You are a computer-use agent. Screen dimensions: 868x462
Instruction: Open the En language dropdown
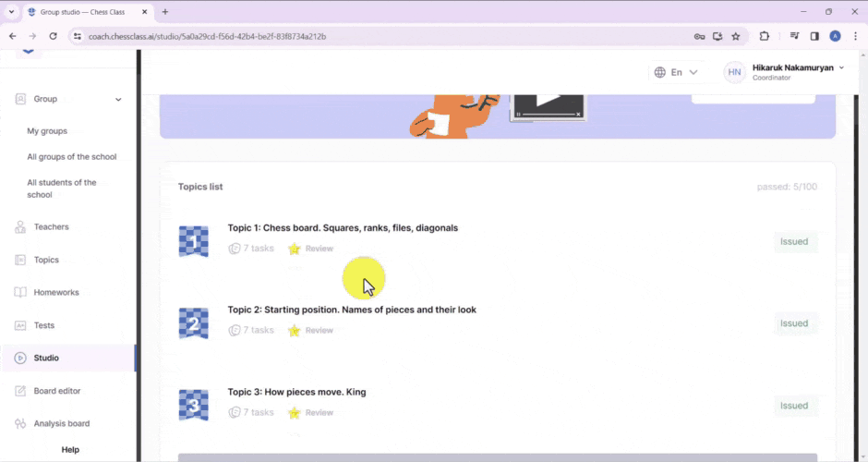pyautogui.click(x=676, y=73)
